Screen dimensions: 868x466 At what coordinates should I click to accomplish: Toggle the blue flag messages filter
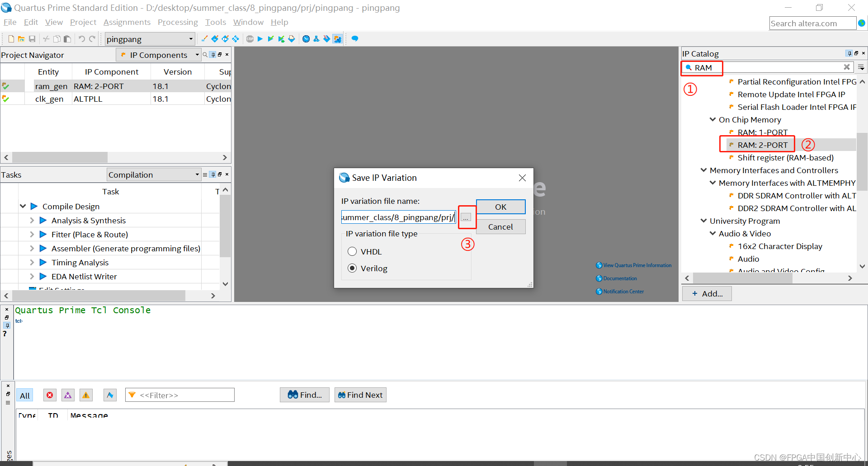(110, 395)
